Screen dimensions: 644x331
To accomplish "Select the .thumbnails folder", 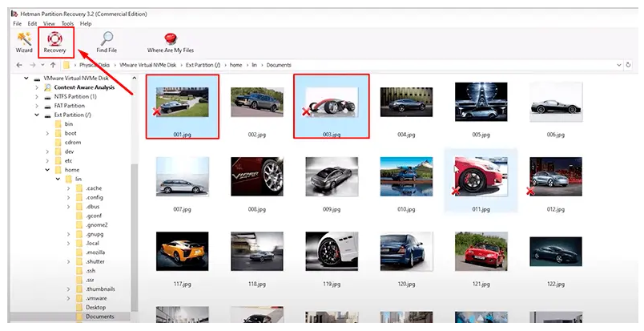I will point(100,289).
